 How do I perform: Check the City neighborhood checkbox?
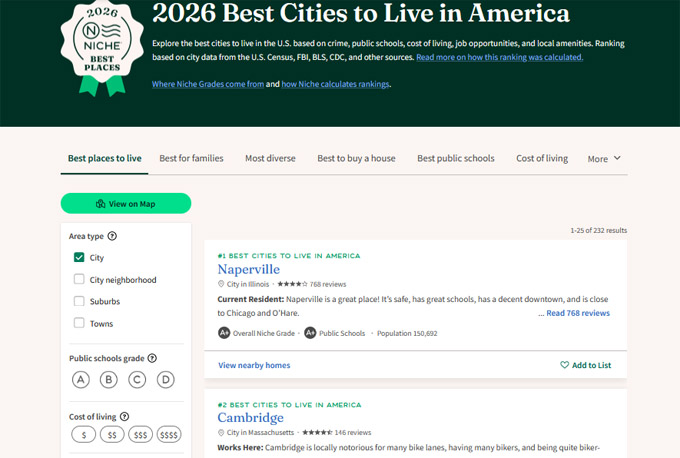click(x=79, y=280)
